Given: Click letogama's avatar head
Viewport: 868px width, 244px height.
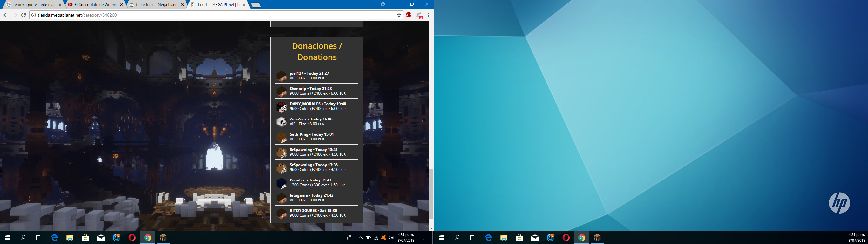Looking at the screenshot, I should coord(281,198).
